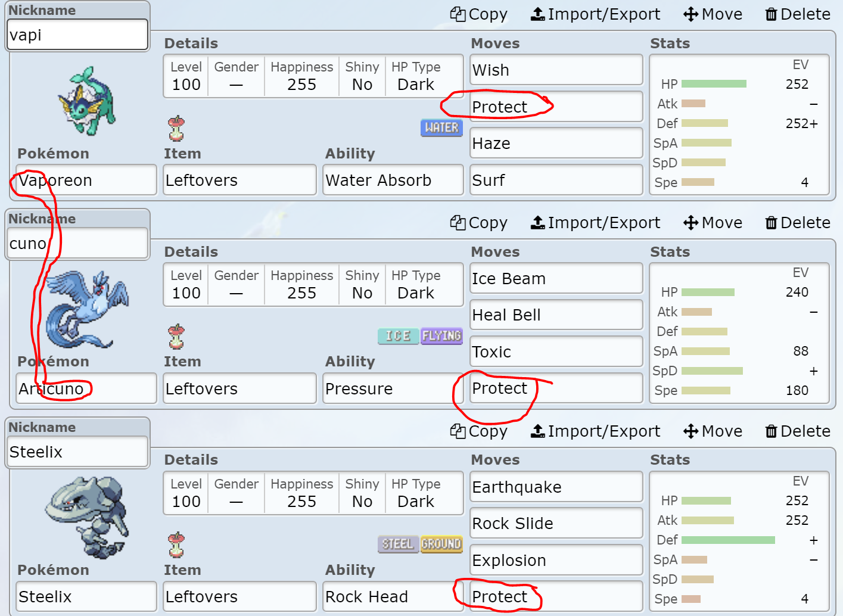This screenshot has height=616, width=843.
Task: Click the Wish move slot
Action: pyautogui.click(x=556, y=70)
